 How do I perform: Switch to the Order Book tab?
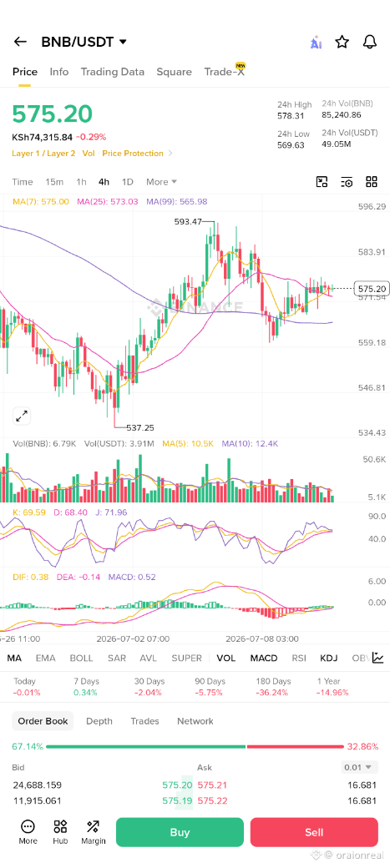(x=43, y=721)
